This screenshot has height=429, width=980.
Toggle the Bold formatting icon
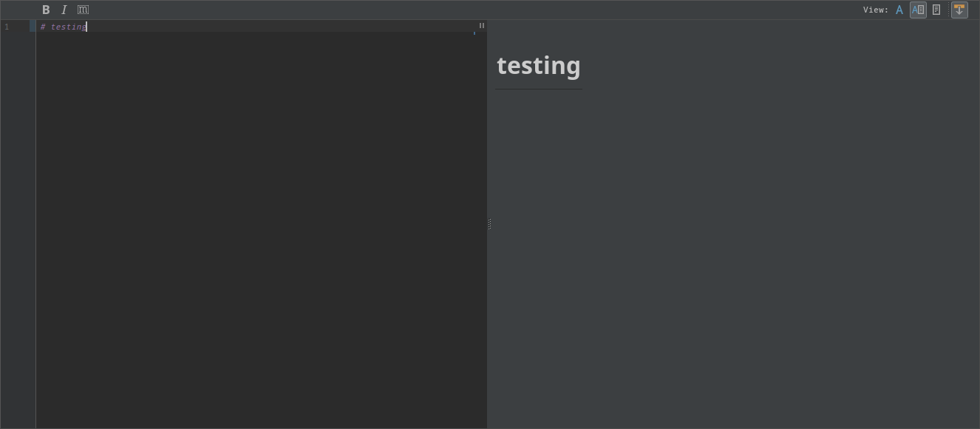(46, 10)
